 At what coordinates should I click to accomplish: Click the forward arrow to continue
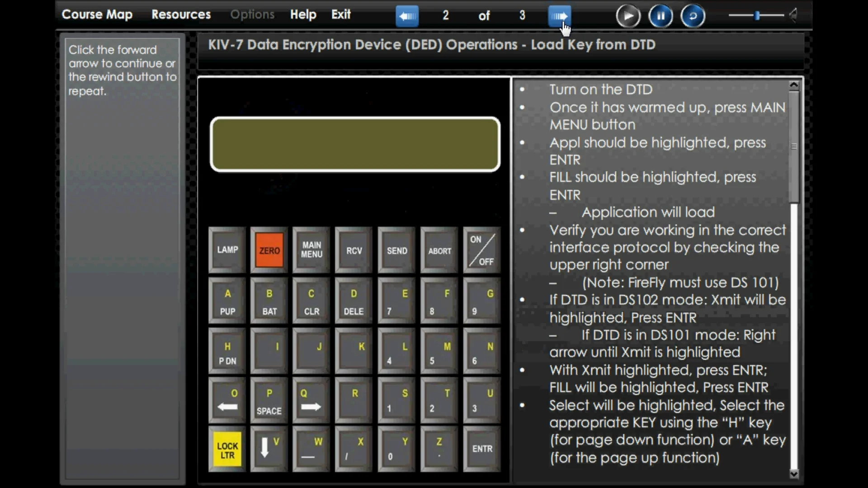[x=559, y=16]
